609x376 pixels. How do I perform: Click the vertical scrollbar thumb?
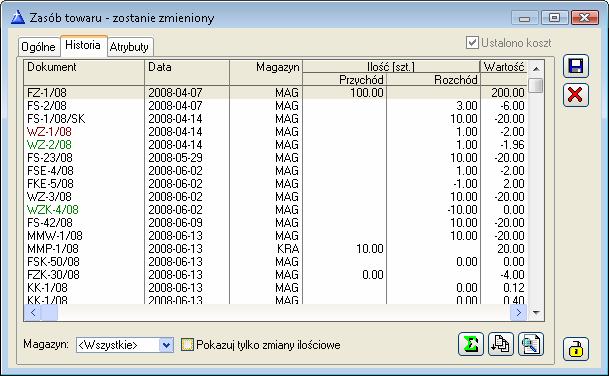click(536, 85)
